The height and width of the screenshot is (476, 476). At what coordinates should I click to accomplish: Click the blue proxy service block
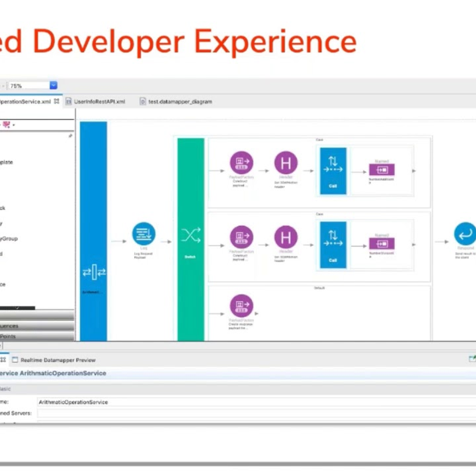(94, 230)
